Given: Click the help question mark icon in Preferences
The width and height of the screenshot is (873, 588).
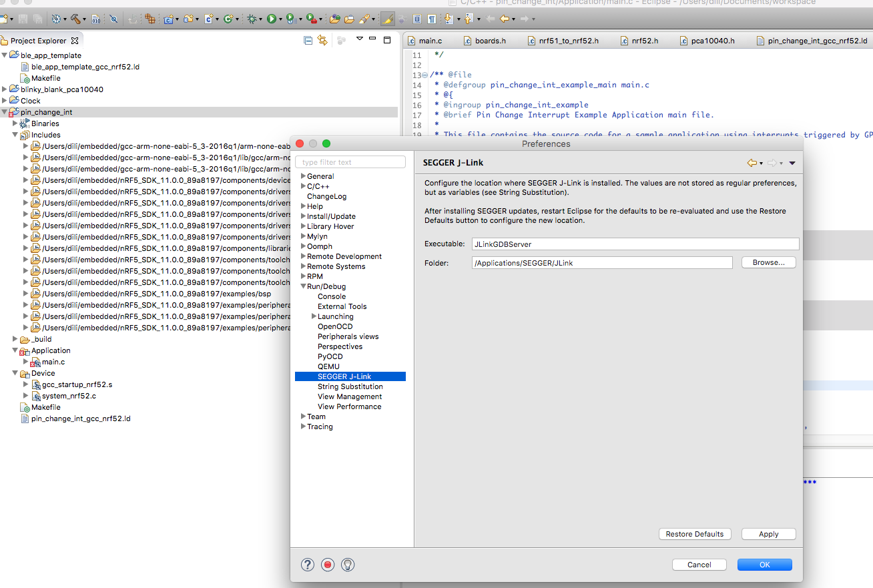Looking at the screenshot, I should coord(308,565).
